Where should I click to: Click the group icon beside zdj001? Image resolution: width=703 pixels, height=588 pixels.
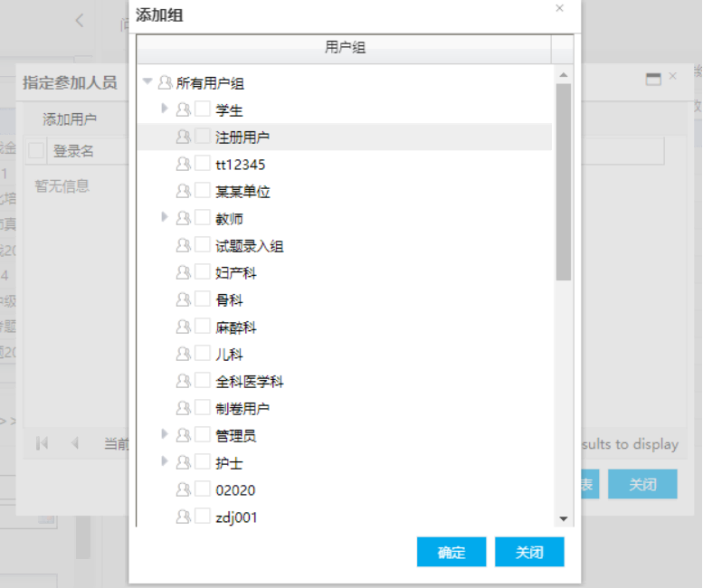183,517
